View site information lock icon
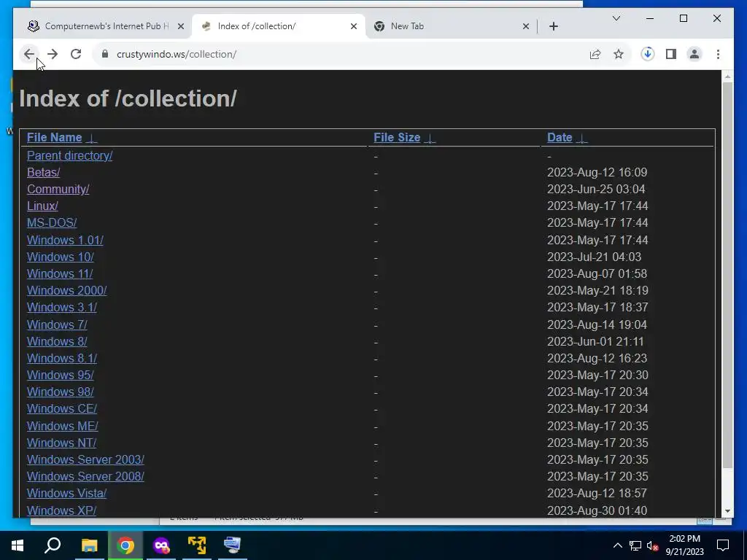The height and width of the screenshot is (560, 747). click(105, 54)
